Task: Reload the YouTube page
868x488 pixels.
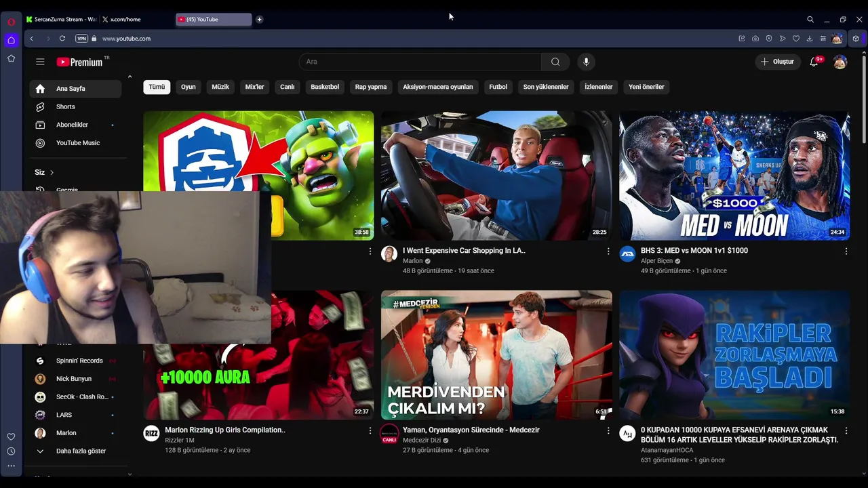Action: coord(62,39)
